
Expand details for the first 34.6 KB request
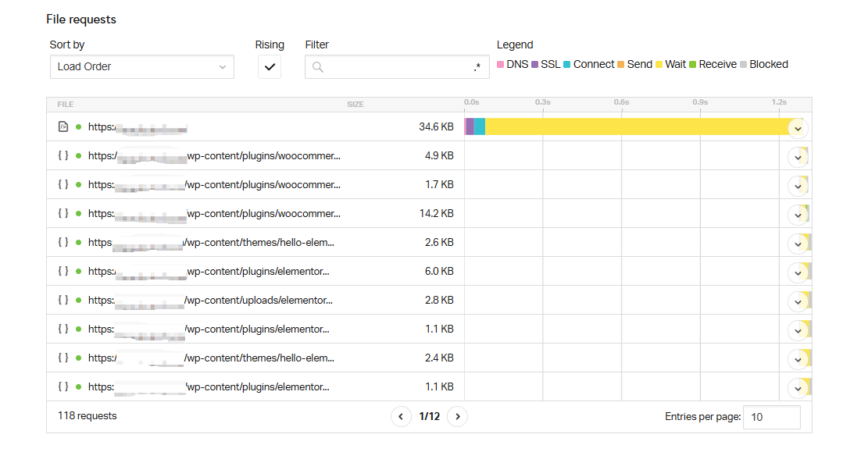point(798,127)
